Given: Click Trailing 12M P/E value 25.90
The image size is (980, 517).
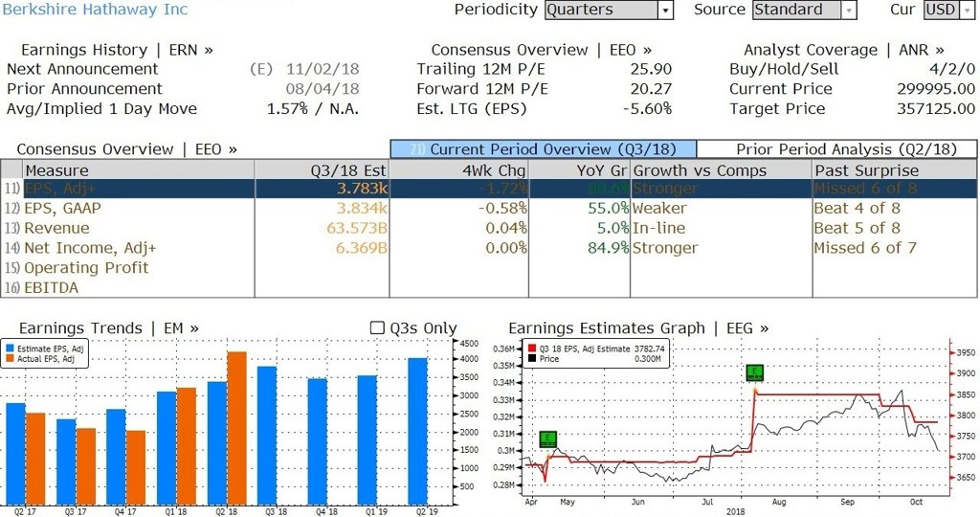Looking at the screenshot, I should [651, 69].
